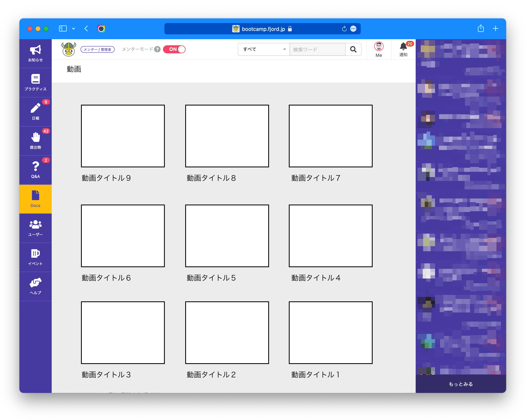Open the 動画 page heading link
This screenshot has width=532, height=420.
(74, 69)
